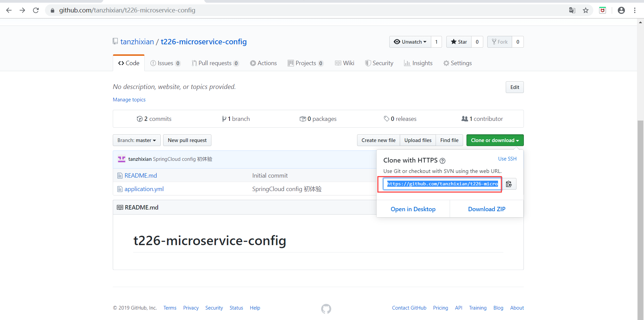Viewport: 644px width, 320px height.
Task: Open the Settings tab
Action: coord(457,63)
